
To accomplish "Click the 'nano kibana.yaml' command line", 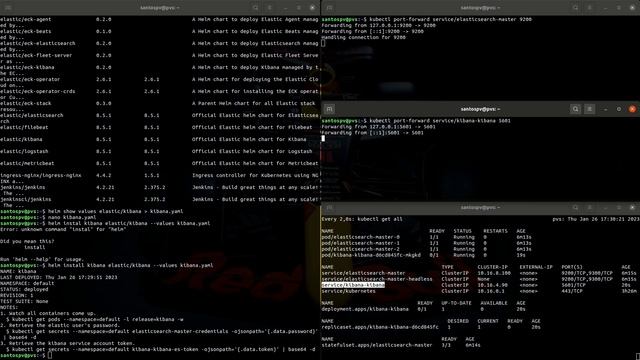I will [x=72, y=218].
